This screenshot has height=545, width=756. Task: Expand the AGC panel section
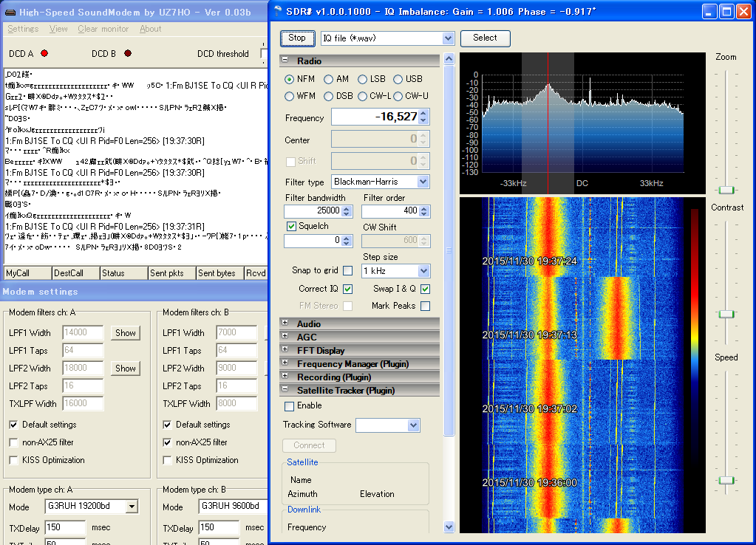(285, 336)
